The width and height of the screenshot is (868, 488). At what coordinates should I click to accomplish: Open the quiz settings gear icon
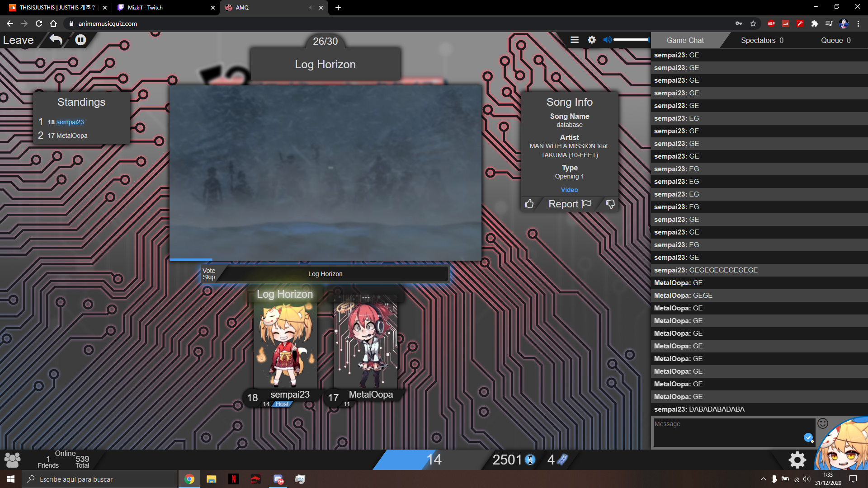pos(591,40)
